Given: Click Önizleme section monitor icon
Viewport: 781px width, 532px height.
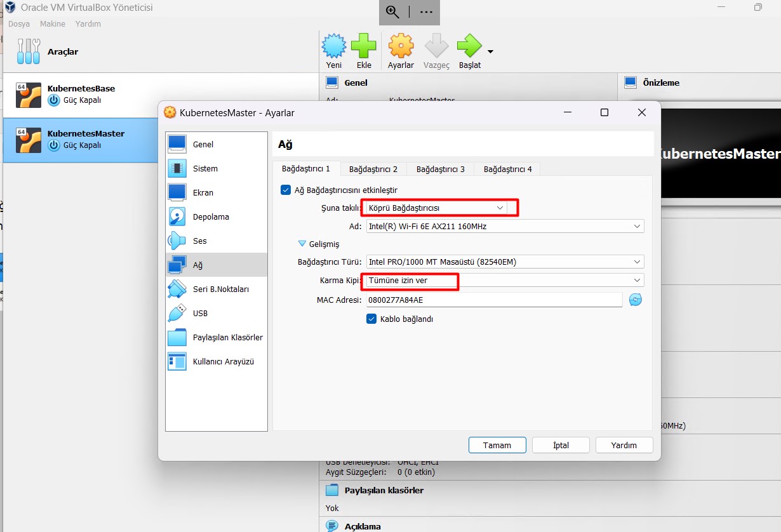Looking at the screenshot, I should point(631,83).
